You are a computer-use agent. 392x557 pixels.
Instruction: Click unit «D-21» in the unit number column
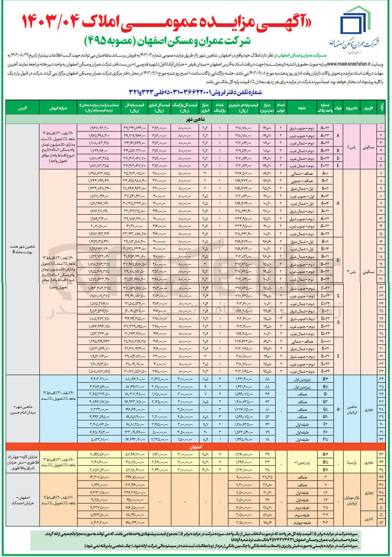(324, 310)
